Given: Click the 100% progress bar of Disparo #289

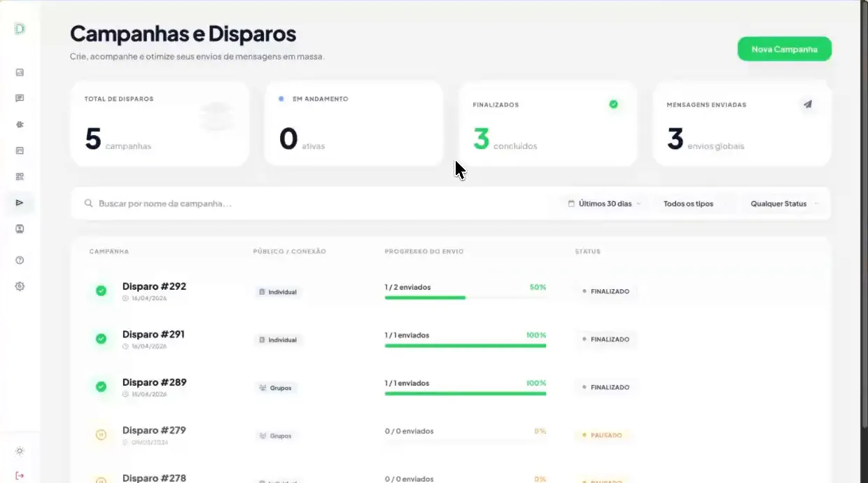Looking at the screenshot, I should (465, 393).
